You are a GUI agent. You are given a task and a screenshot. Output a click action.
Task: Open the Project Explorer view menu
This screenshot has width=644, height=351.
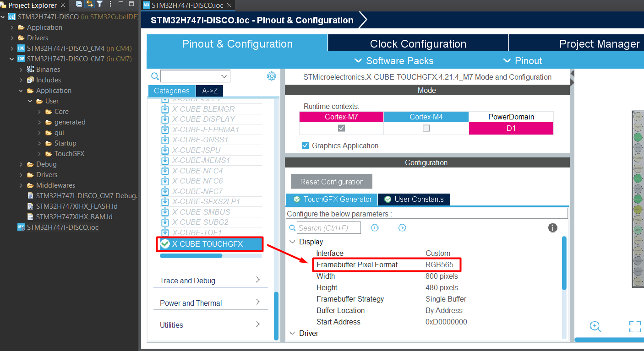pos(110,4)
